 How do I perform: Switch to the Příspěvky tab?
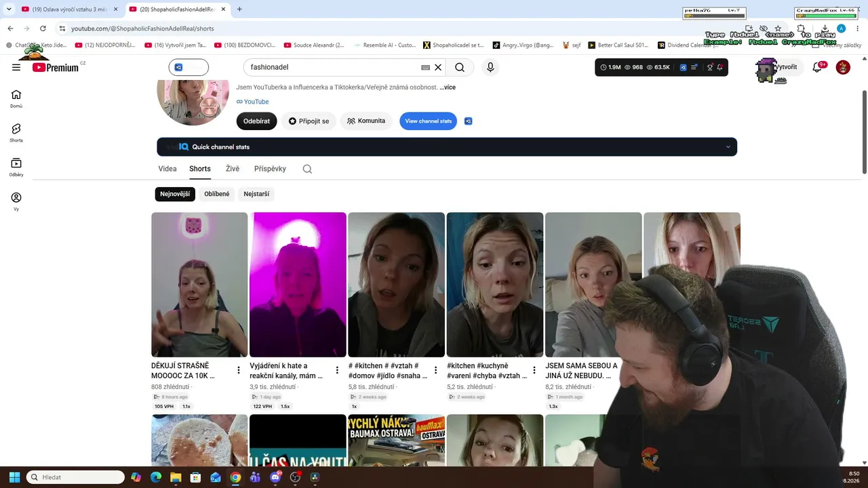click(270, 169)
